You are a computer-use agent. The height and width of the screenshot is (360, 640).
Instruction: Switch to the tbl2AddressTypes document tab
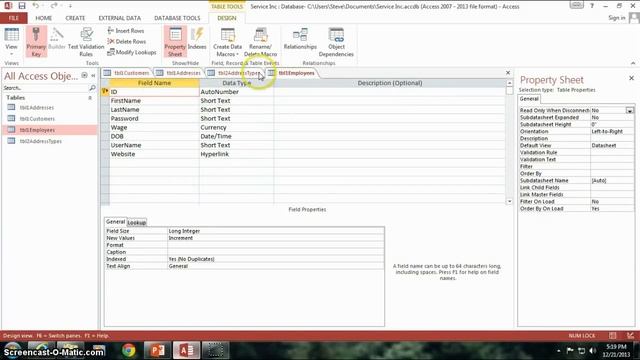234,73
